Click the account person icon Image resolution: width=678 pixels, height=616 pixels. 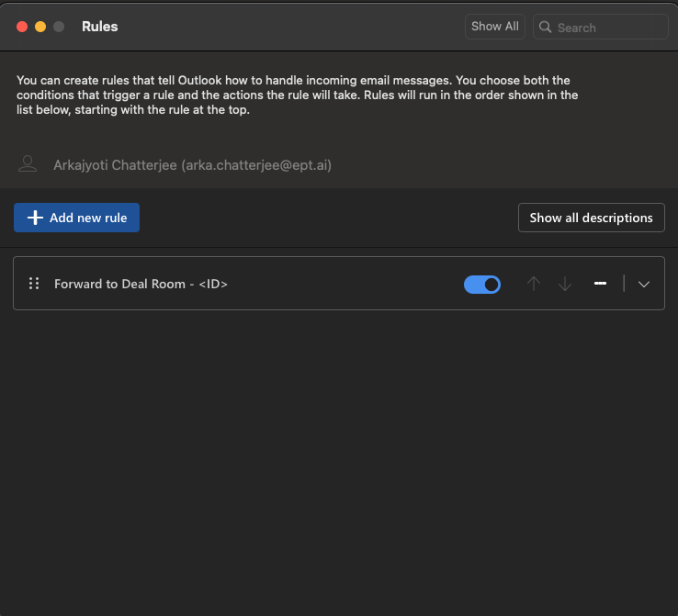point(28,164)
